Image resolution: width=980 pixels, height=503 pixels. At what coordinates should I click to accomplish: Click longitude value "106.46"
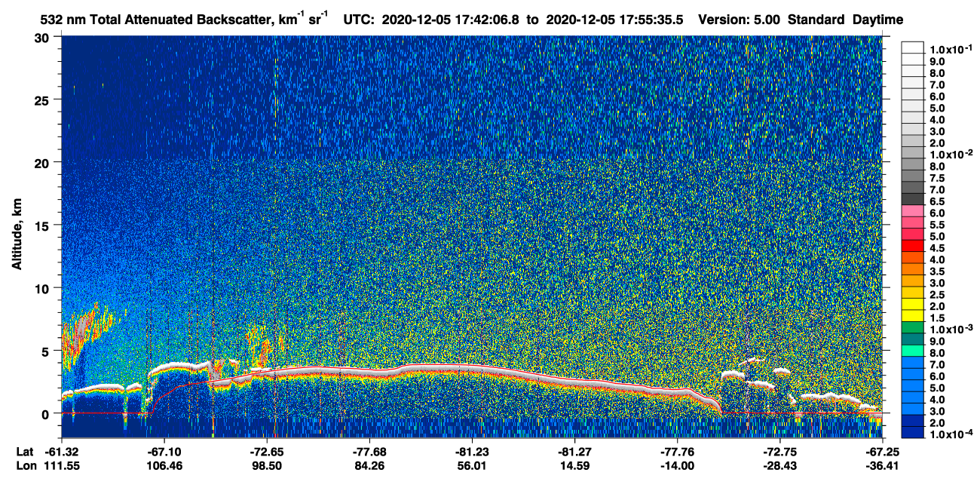tap(164, 466)
